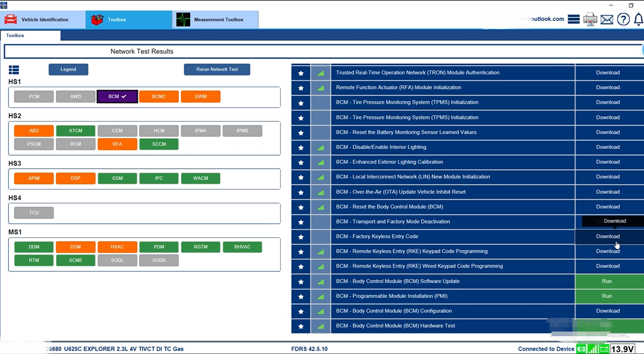The width and height of the screenshot is (644, 354).
Task: Open the Measurement Toolbox tab
Action: (x=215, y=19)
